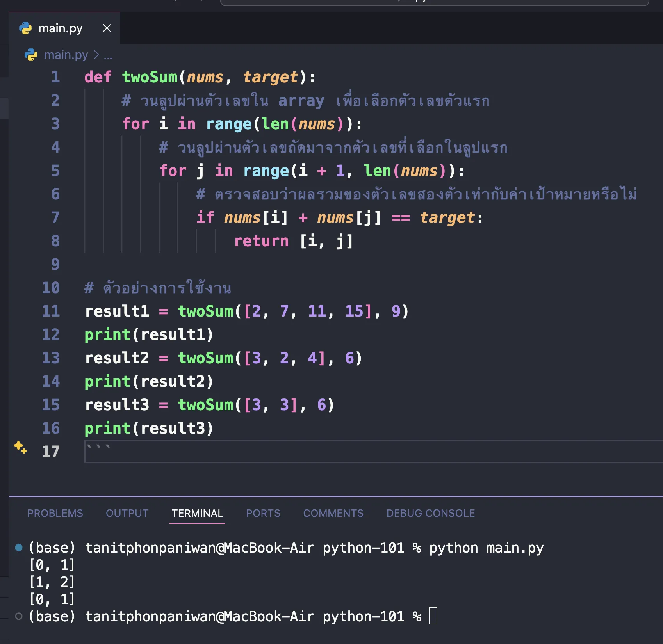
Task: Click the 'if' keyword on line 7
Action: (x=205, y=217)
